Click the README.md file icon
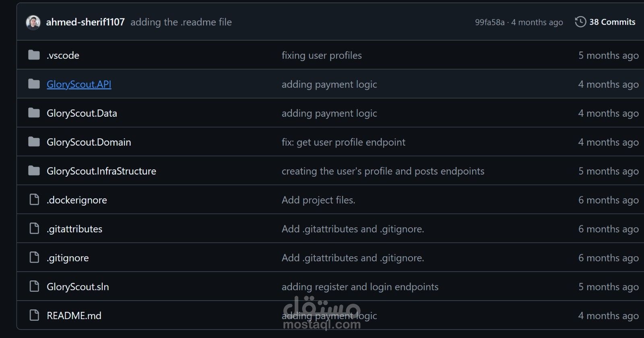Image resolution: width=644 pixels, height=338 pixels. (35, 315)
